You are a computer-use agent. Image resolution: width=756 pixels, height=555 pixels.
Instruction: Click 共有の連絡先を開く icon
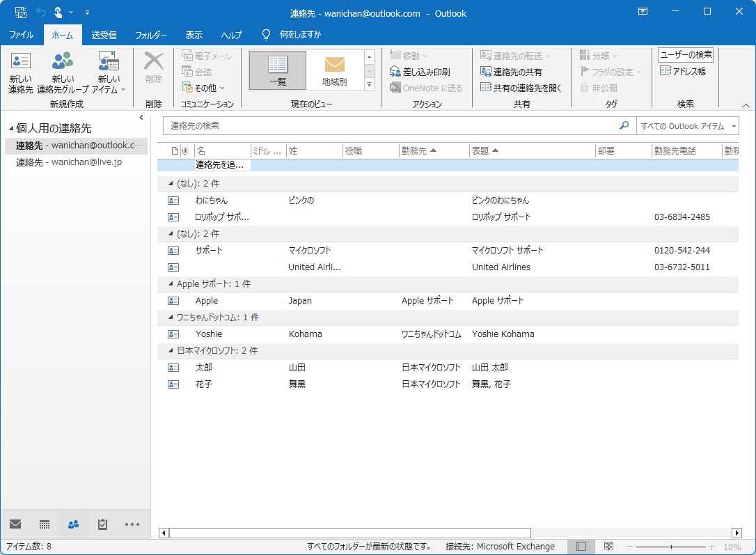tap(487, 88)
